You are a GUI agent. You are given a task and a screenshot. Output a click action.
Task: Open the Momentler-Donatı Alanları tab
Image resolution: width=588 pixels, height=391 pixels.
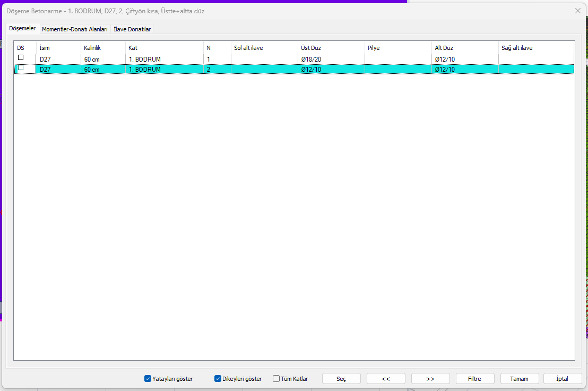click(75, 29)
